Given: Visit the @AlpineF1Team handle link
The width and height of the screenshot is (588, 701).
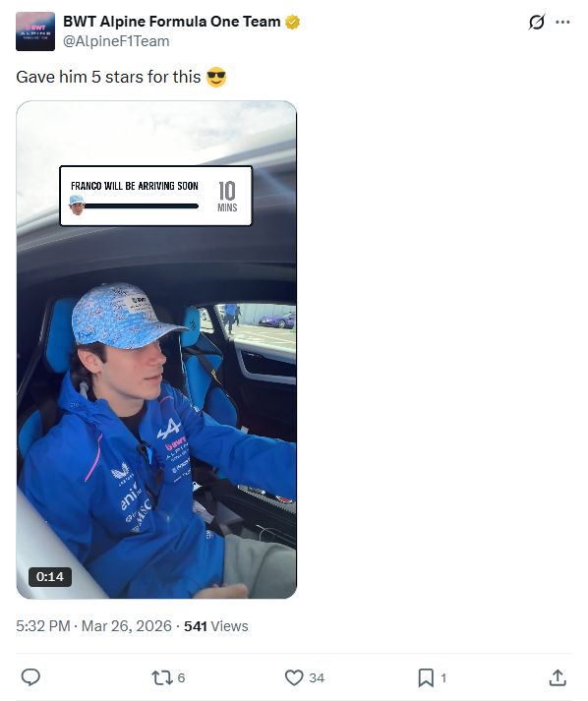Looking at the screenshot, I should (x=116, y=41).
